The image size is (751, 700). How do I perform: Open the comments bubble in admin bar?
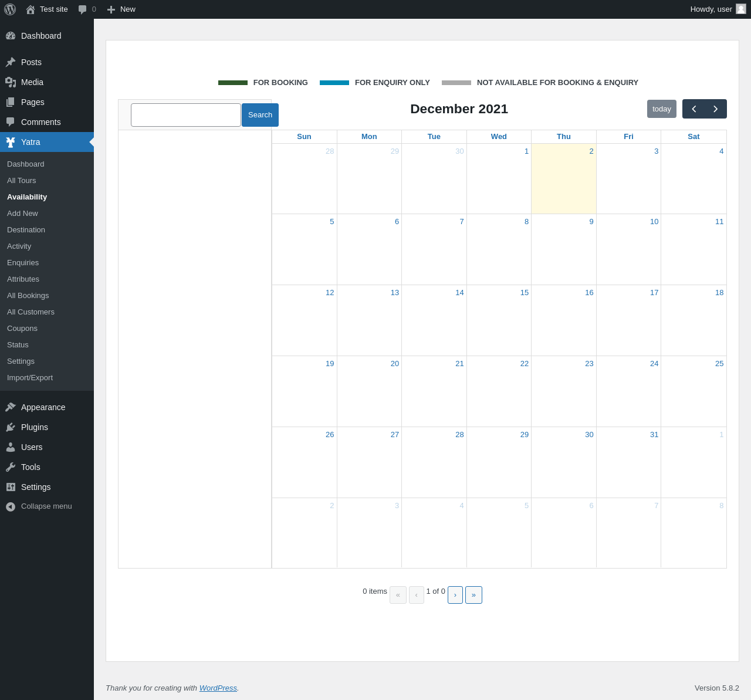[83, 9]
